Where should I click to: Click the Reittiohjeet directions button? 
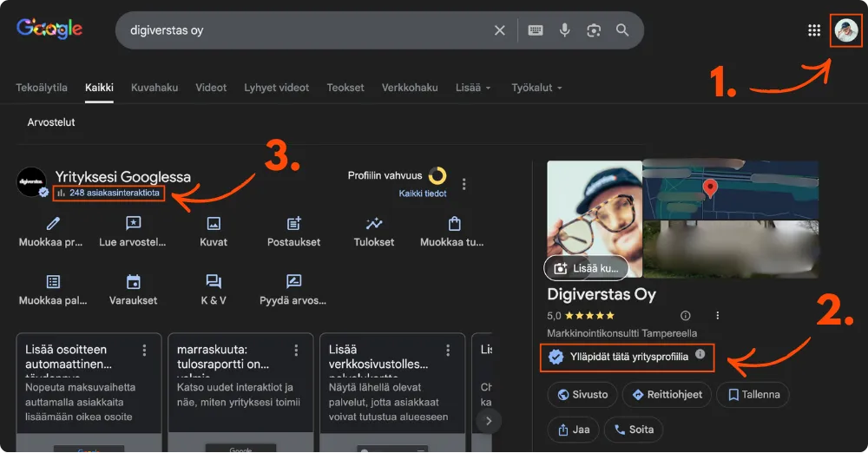coord(667,395)
